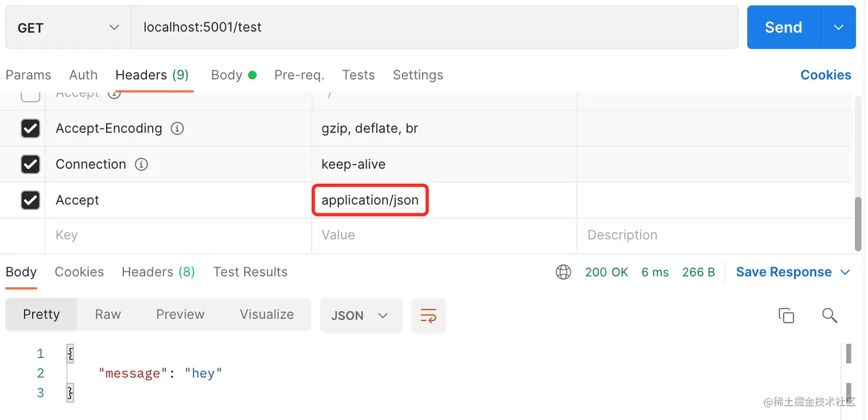The width and height of the screenshot is (868, 420).
Task: Click the Connection header info icon
Action: point(141,164)
